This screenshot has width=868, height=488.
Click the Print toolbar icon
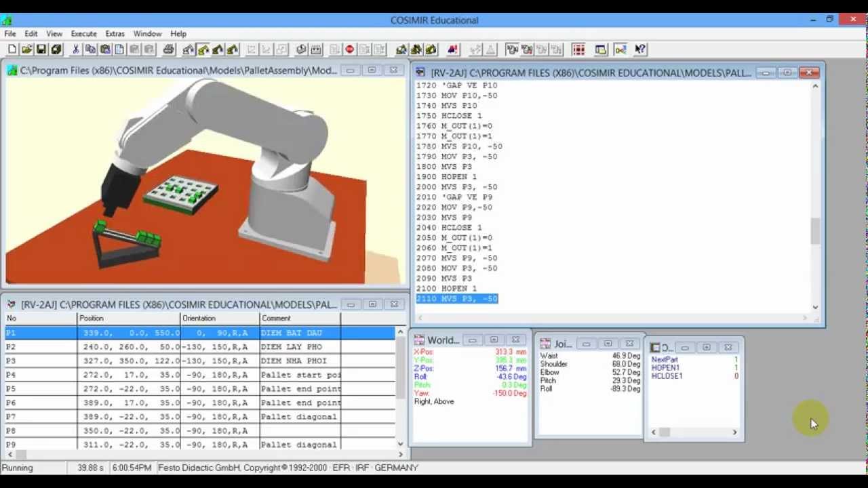tap(168, 49)
